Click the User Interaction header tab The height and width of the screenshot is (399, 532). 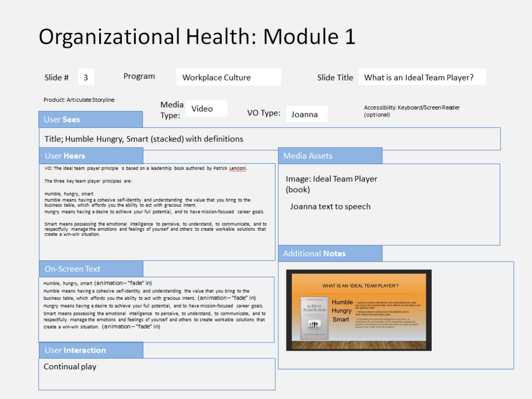click(90, 350)
